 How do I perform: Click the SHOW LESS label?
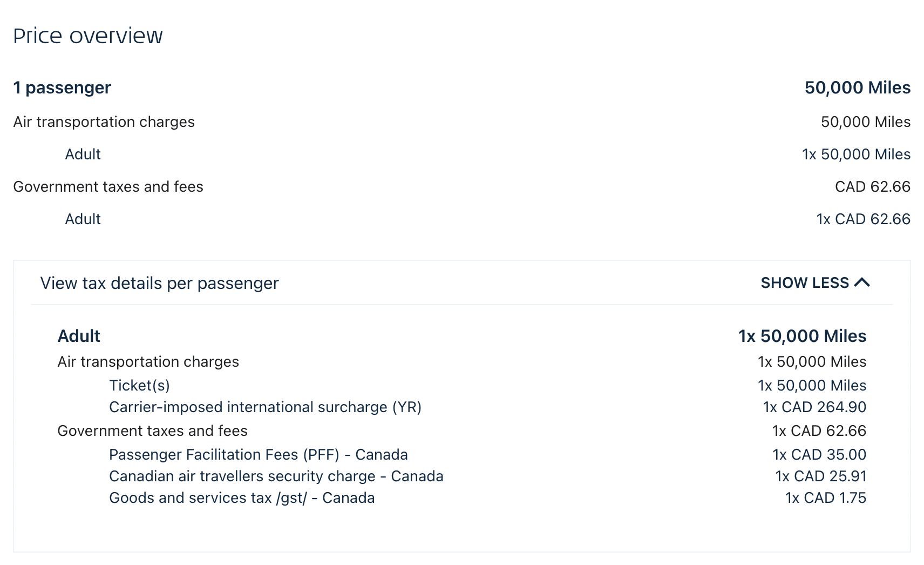click(x=804, y=283)
